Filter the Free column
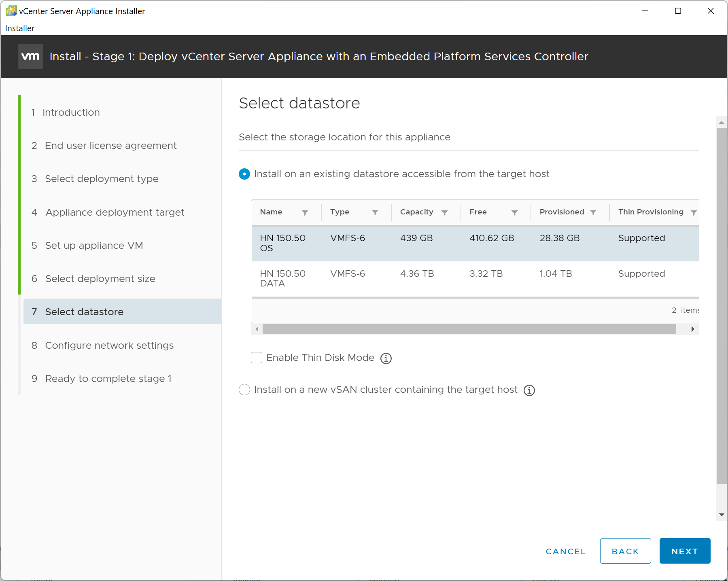Screen dimensions: 728x581 point(514,212)
